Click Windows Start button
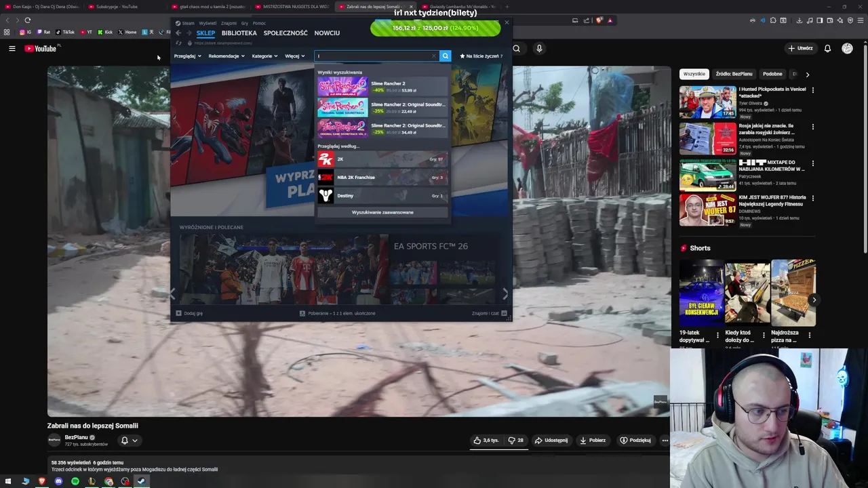Image resolution: width=868 pixels, height=488 pixels. coord(8,481)
